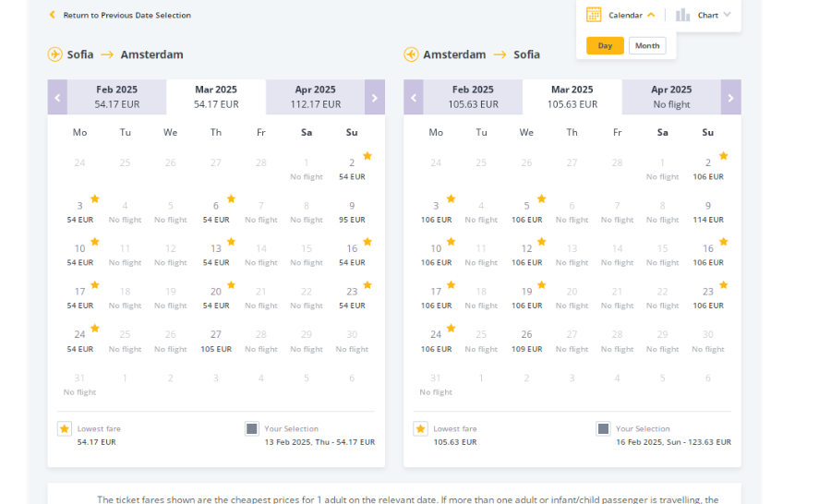
Task: Choose March 2 at 106 EUR return
Action: click(x=708, y=169)
